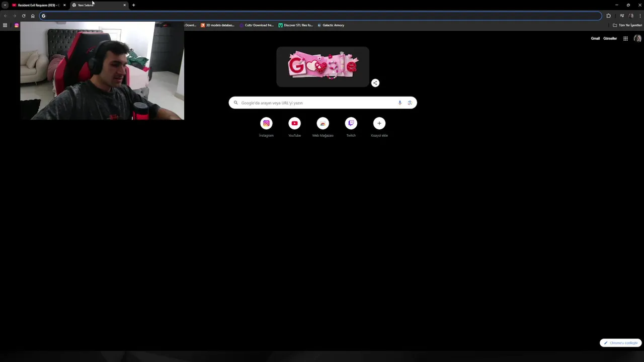Open the home page icon
The height and width of the screenshot is (362, 644).
point(33,16)
